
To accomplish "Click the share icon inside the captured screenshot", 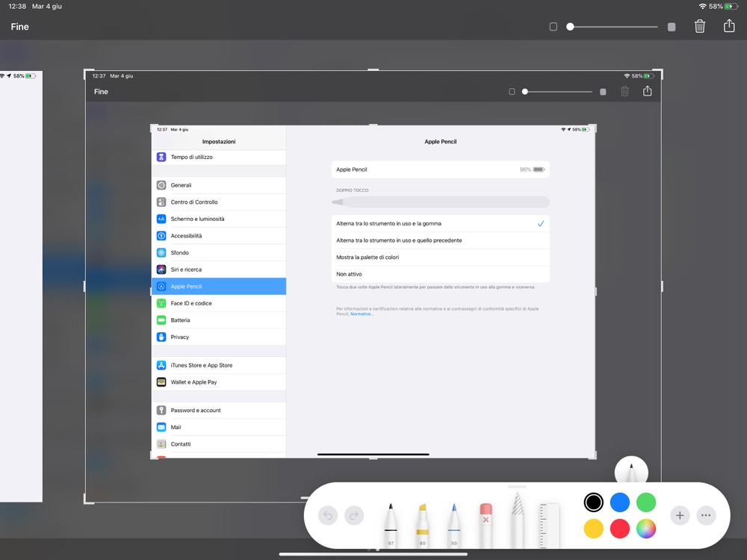I will tap(647, 91).
